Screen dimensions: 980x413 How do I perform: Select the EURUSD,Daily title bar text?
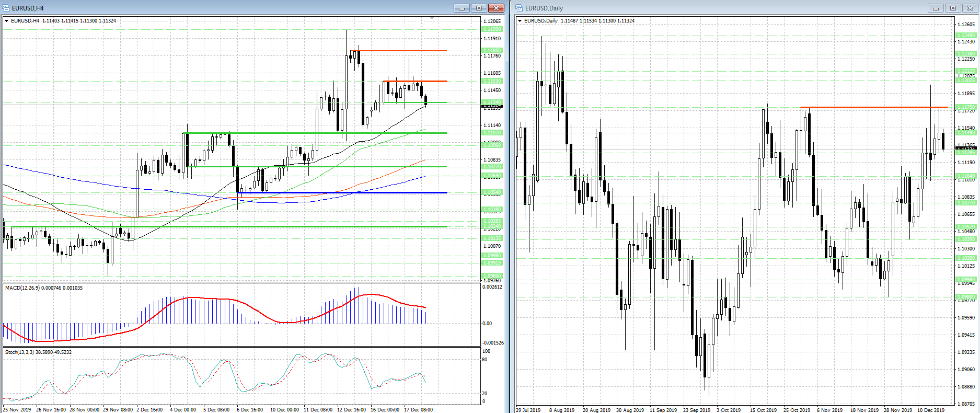pyautogui.click(x=544, y=8)
